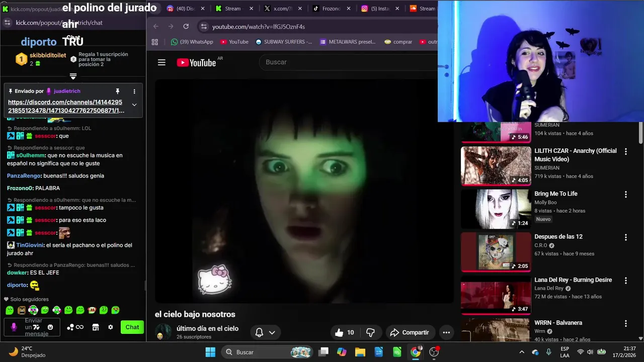Image resolution: width=644 pixels, height=362 pixels.
Task: Open the taskbar volume control
Action: tap(590, 352)
